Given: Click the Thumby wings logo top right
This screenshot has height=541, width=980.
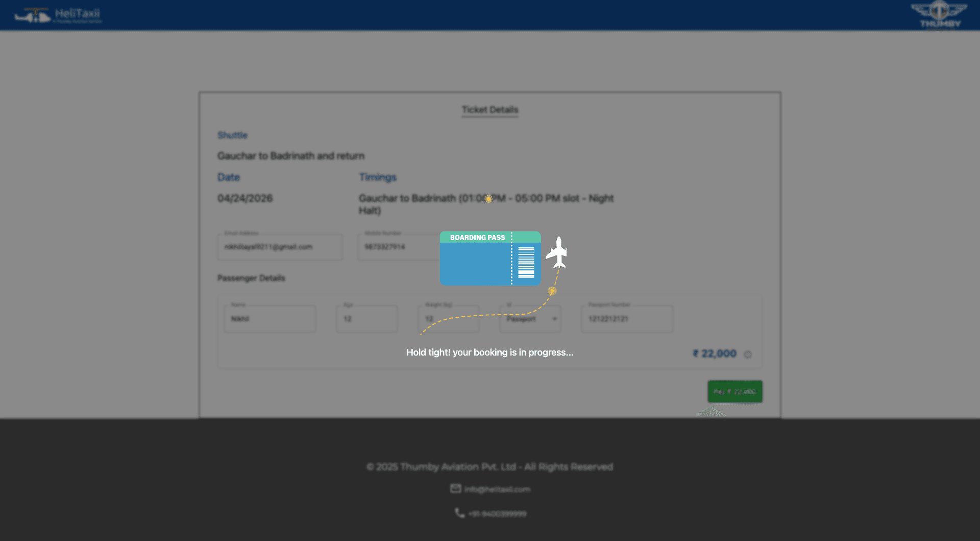Looking at the screenshot, I should click(x=939, y=14).
